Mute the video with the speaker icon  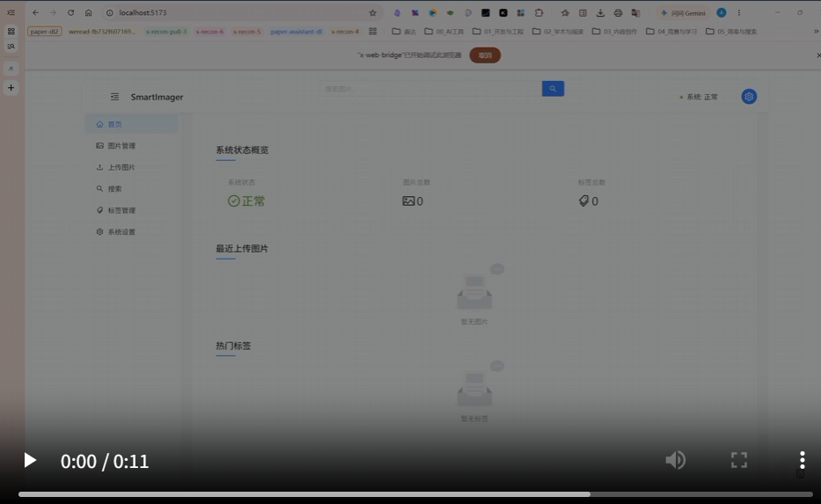[x=676, y=460]
